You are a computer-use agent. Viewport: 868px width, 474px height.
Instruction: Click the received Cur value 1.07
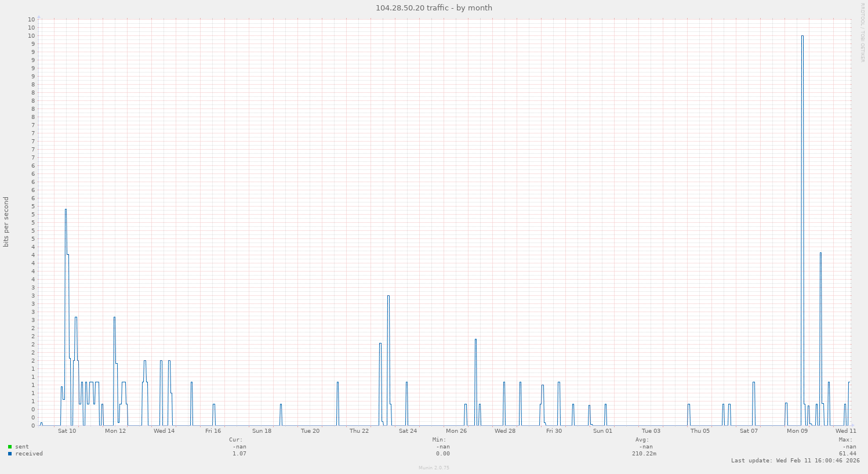[x=239, y=454]
